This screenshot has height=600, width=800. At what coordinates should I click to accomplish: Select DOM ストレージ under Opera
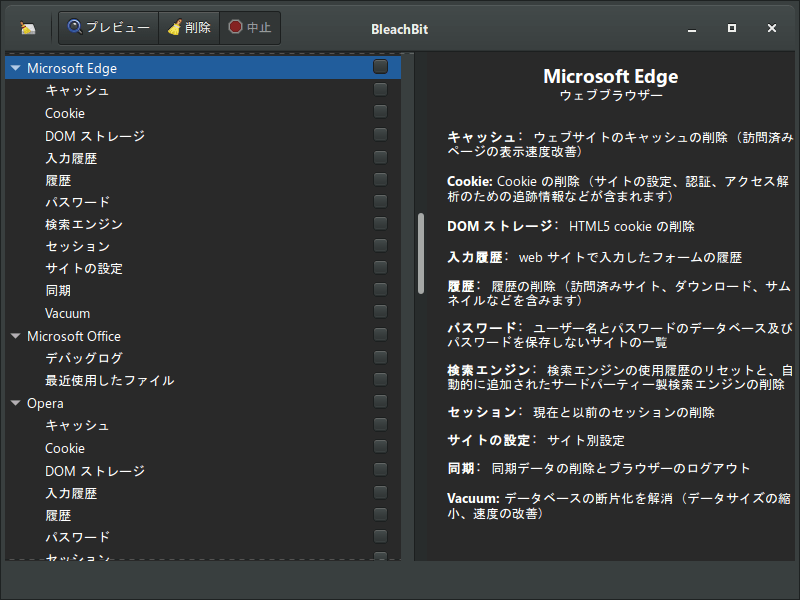click(203, 470)
